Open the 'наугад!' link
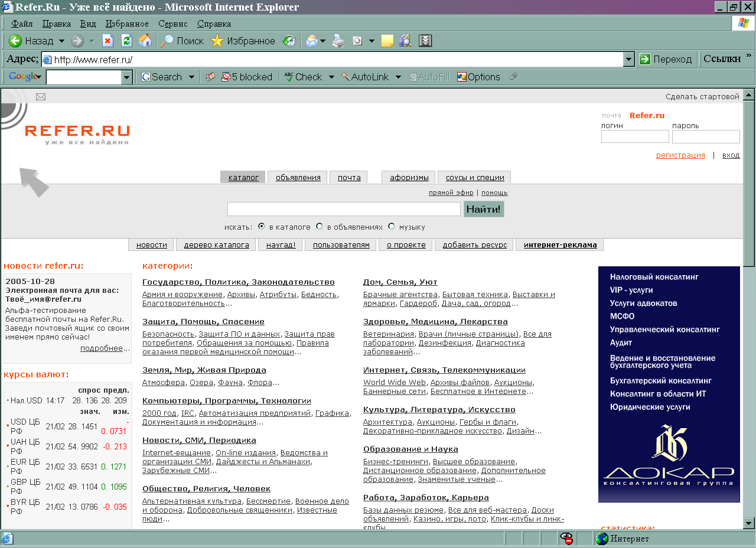Screen dimensions: 756x548 (x=281, y=244)
